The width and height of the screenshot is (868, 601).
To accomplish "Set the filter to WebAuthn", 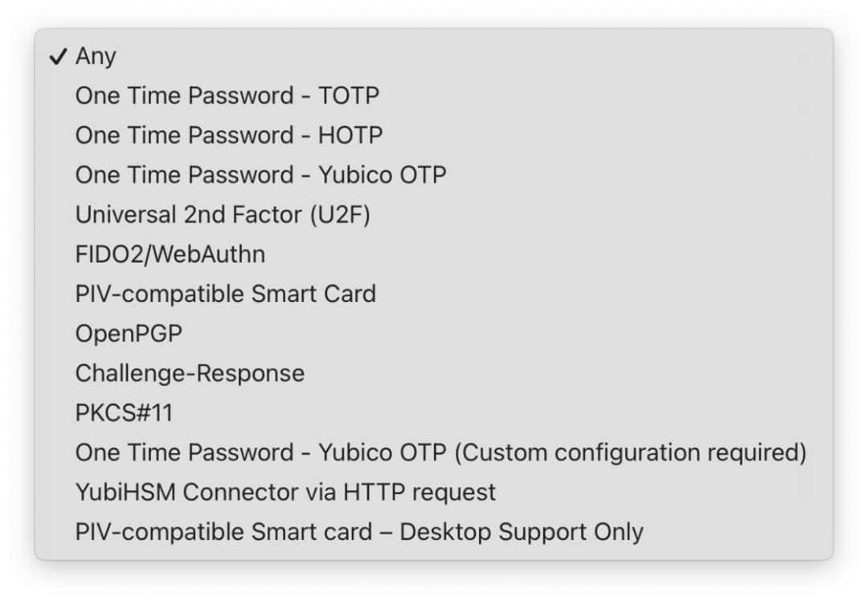I will (x=170, y=255).
